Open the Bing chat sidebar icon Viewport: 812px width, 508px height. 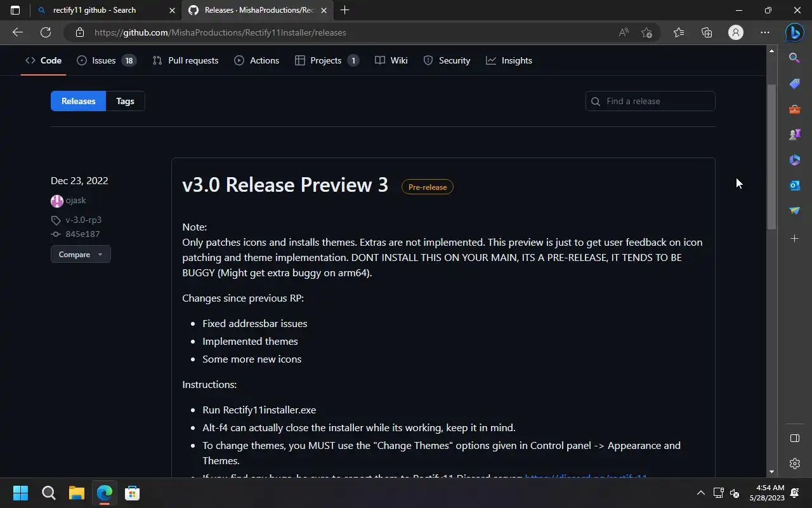pos(795,32)
